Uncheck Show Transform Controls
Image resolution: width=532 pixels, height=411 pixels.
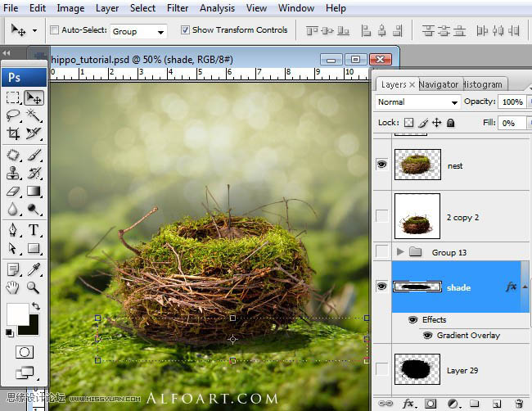tap(184, 30)
